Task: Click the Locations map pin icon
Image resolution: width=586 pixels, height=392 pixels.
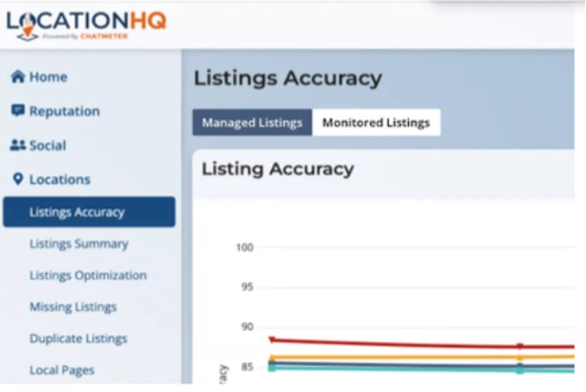Action: 17,179
